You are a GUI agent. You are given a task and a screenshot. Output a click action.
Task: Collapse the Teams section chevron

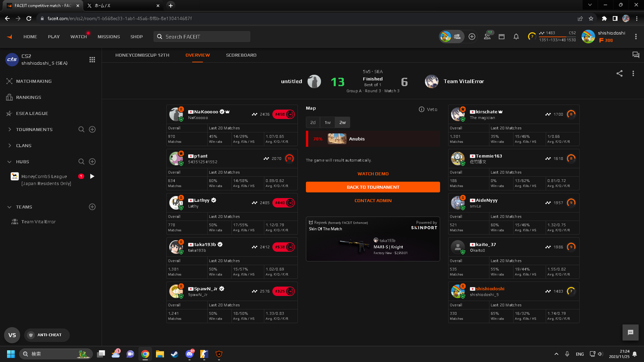tap(10, 206)
